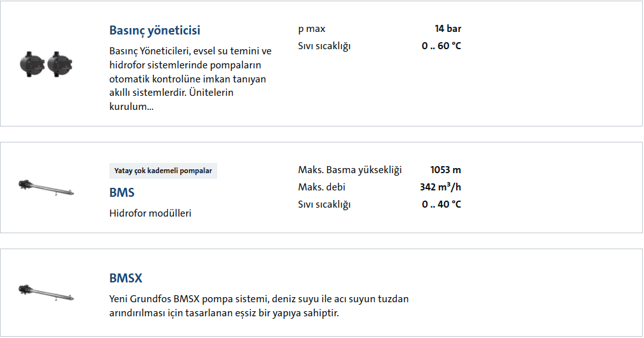This screenshot has height=338, width=644.
Task: Click the 0 .. 40 °C temperature value
Action: [441, 204]
